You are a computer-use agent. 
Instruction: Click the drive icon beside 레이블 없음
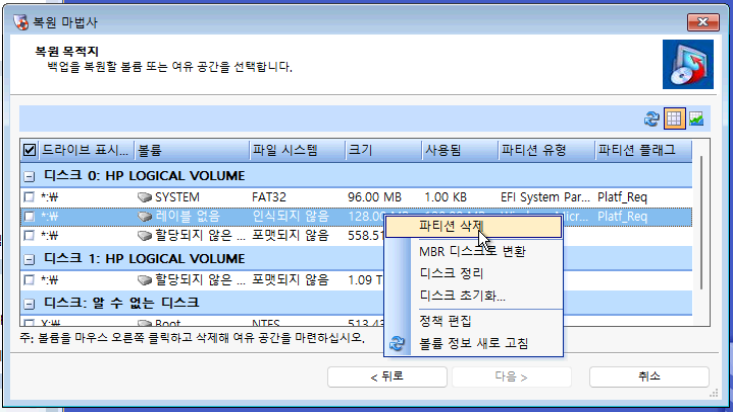(144, 217)
